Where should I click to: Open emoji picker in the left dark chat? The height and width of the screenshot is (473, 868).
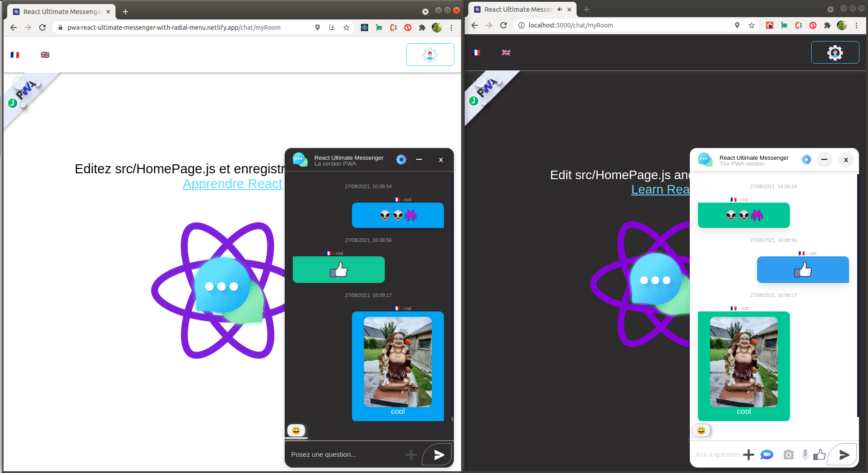[296, 430]
